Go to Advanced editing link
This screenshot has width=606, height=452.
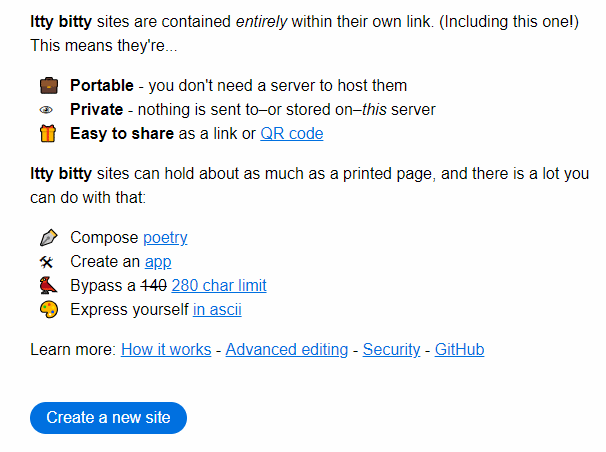pos(287,350)
